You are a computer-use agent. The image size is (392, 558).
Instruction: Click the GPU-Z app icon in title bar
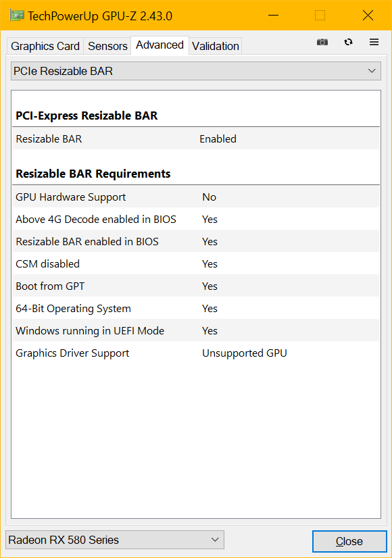click(x=16, y=16)
